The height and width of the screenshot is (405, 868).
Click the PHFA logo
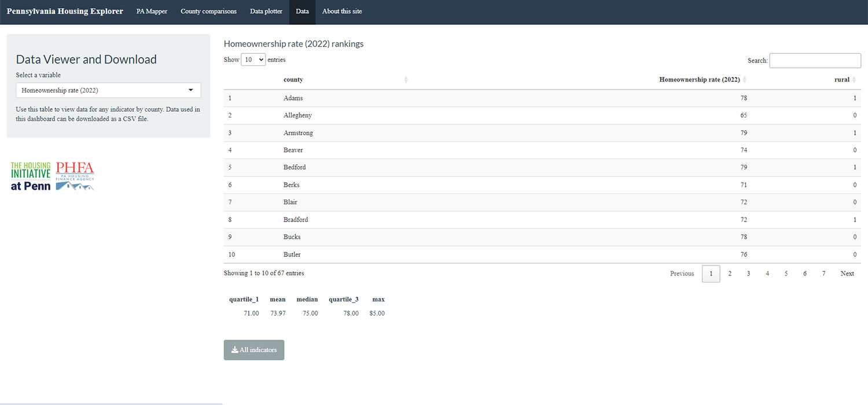point(75,175)
